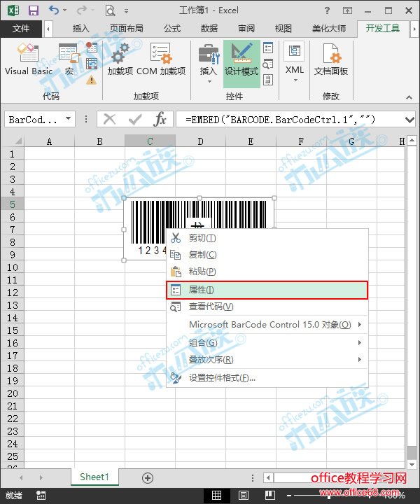
Task: Open Excel Help question mark
Action: pyautogui.click(x=327, y=10)
